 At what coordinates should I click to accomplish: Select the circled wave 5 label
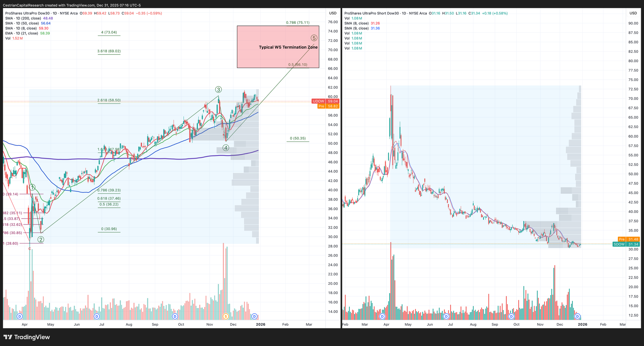point(314,38)
